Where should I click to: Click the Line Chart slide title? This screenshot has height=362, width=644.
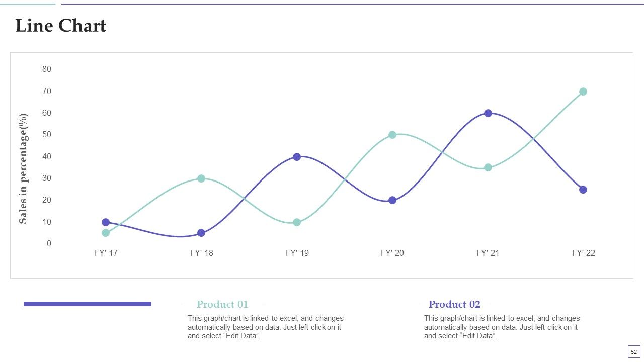[61, 26]
